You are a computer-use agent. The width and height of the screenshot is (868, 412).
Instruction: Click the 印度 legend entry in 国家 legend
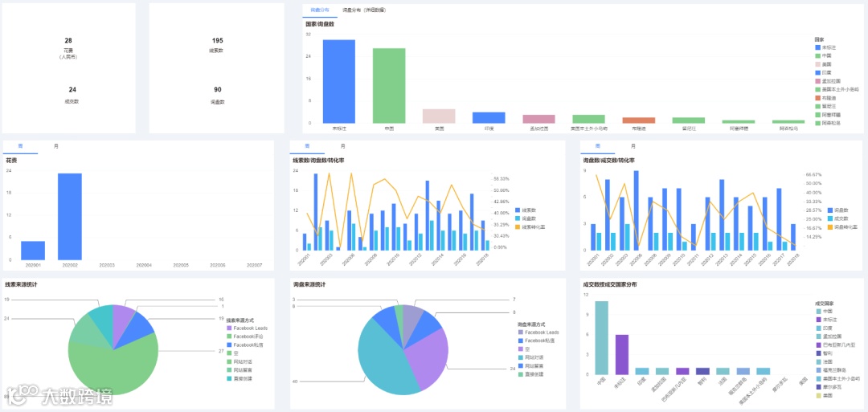823,72
